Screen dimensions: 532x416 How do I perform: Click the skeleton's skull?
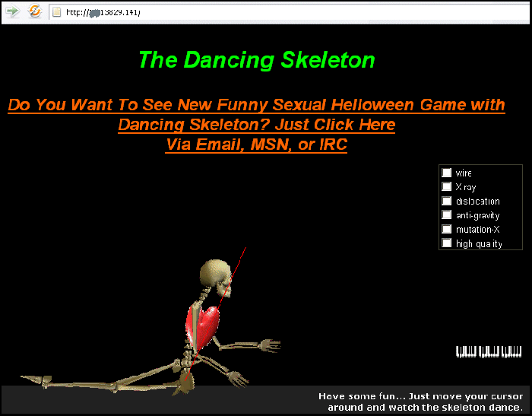pos(216,278)
